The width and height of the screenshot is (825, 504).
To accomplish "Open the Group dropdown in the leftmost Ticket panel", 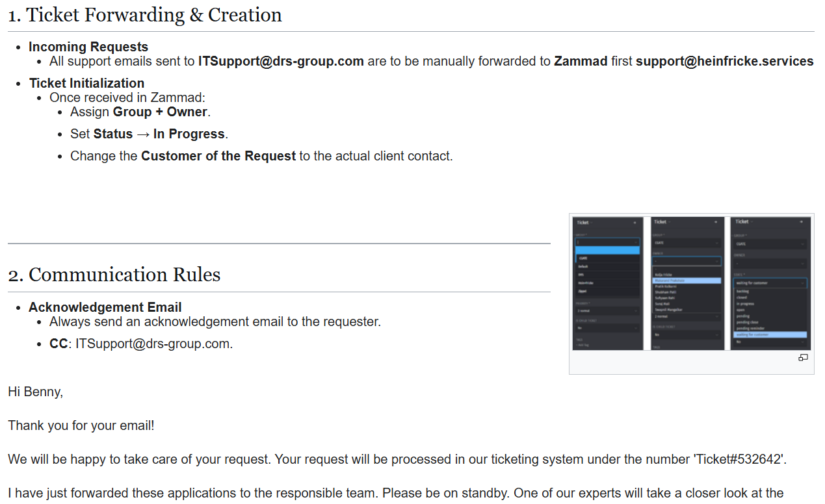I will (607, 242).
